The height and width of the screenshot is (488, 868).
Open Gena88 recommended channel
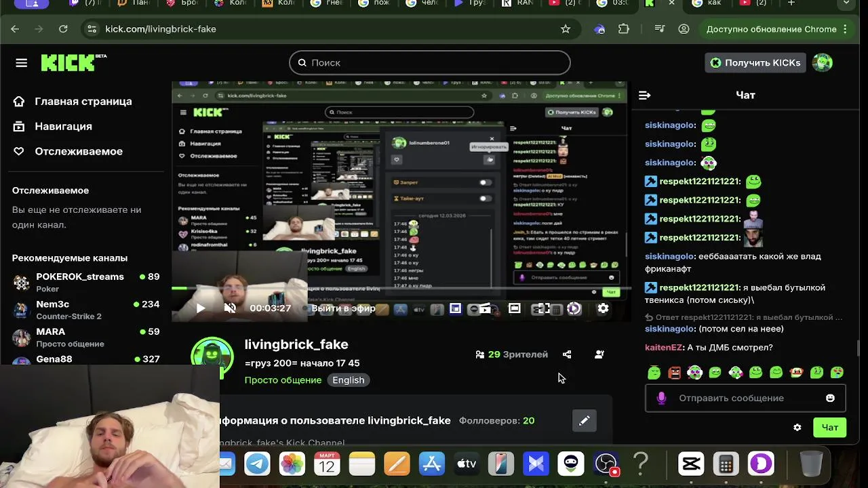85,359
